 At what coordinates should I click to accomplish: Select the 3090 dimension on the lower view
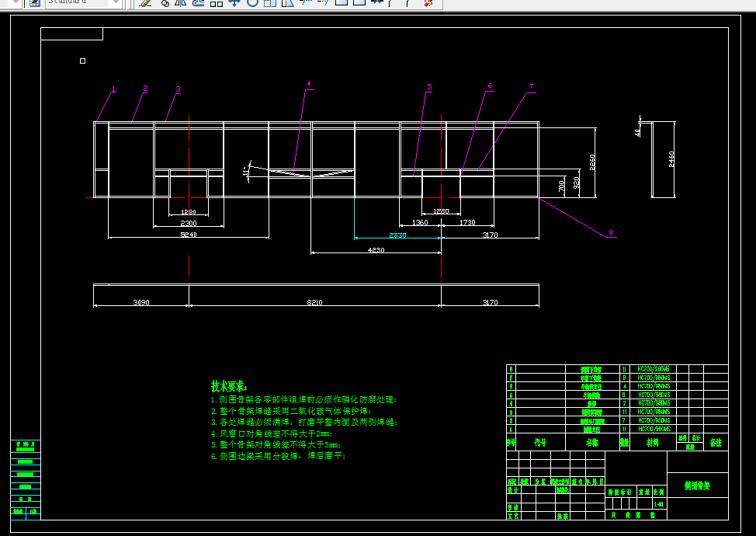coord(141,302)
